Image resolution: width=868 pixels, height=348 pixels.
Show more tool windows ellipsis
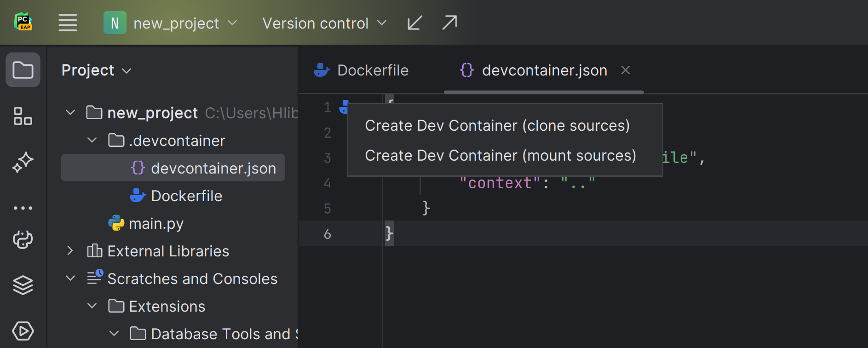[x=23, y=208]
